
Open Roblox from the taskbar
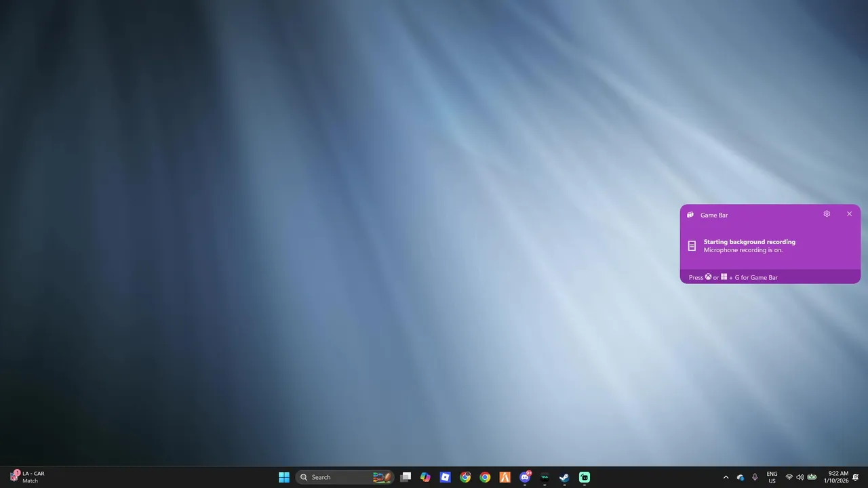pyautogui.click(x=445, y=477)
